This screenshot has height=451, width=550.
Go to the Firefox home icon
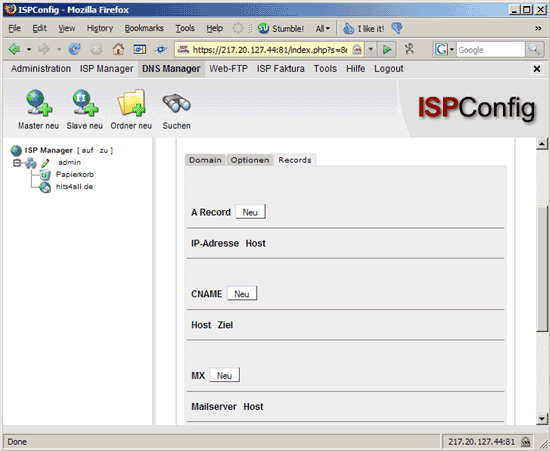coord(118,49)
